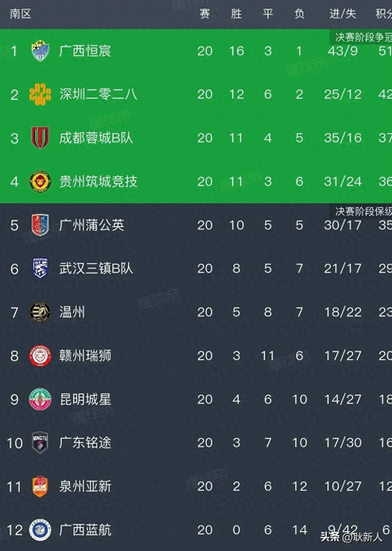The width and height of the screenshot is (392, 551).
Task: Click the 决赛阶段保级 zone label
Action: point(363,211)
